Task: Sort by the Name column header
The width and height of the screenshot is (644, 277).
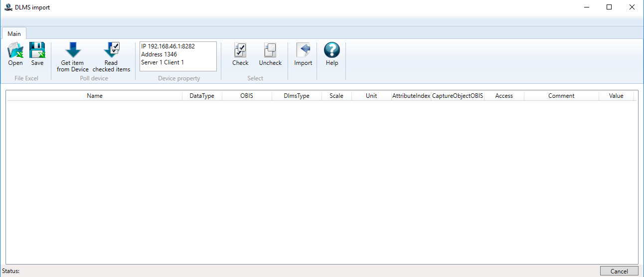Action: coord(95,96)
